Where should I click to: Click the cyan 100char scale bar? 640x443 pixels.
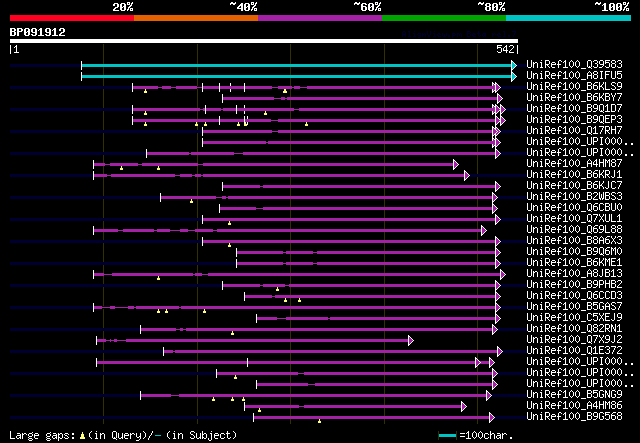pyautogui.click(x=447, y=436)
